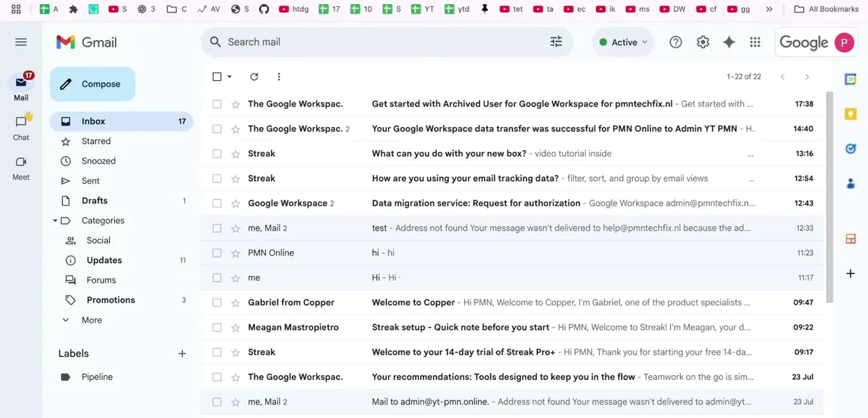
Task: Open Data migration service authorization email
Action: pos(513,203)
